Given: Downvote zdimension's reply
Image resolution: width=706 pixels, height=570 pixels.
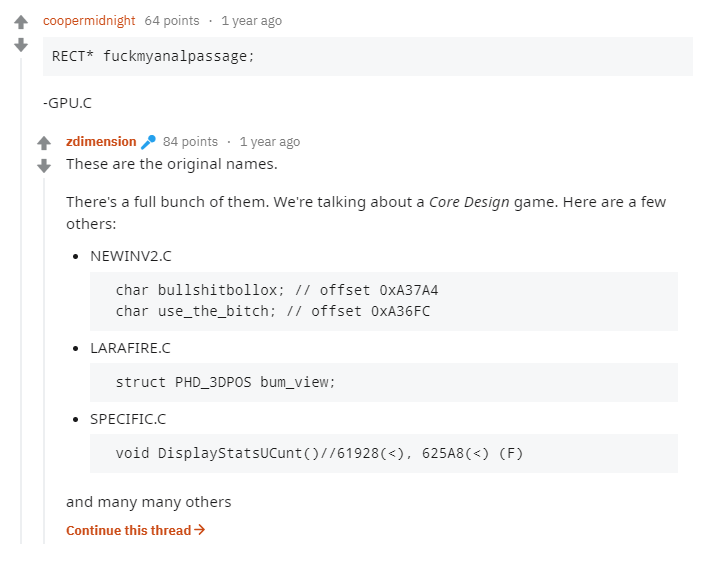Looking at the screenshot, I should 44,166.
